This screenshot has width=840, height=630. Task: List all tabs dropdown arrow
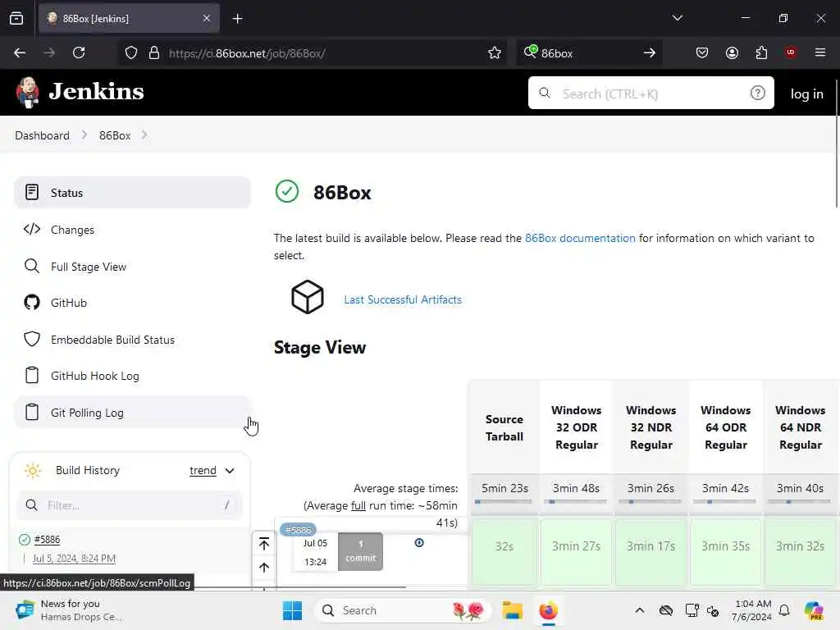(678, 18)
